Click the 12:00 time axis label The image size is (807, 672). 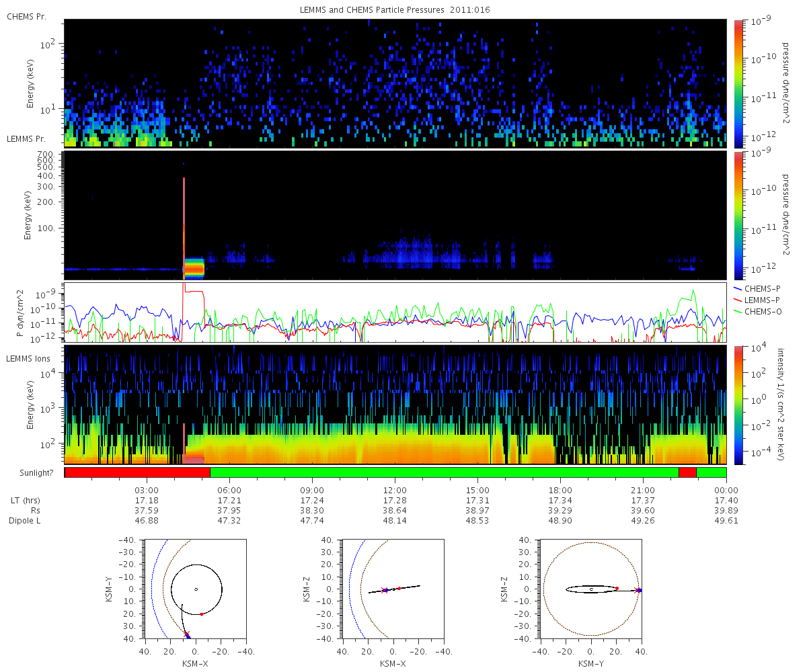coord(395,490)
